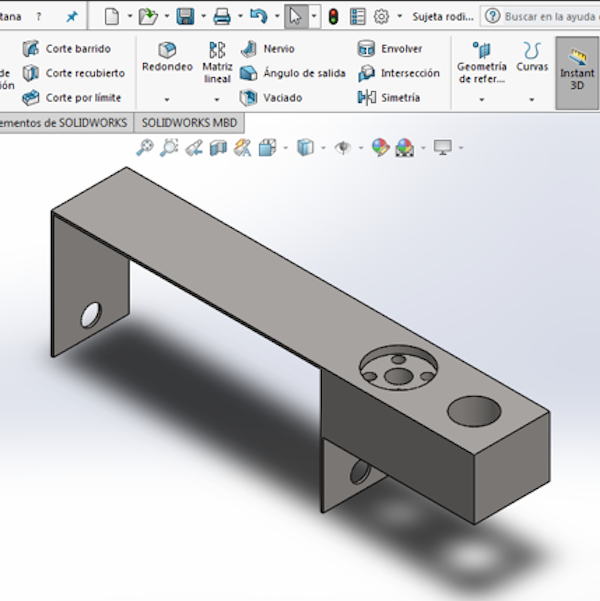The height and width of the screenshot is (601, 600).
Task: Select the large round hole on the part
Action: [474, 411]
